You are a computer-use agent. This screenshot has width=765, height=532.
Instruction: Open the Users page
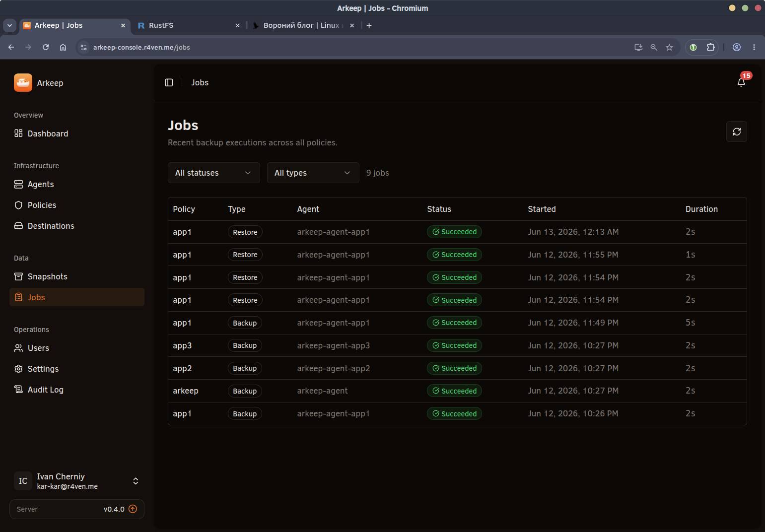[x=77, y=348]
